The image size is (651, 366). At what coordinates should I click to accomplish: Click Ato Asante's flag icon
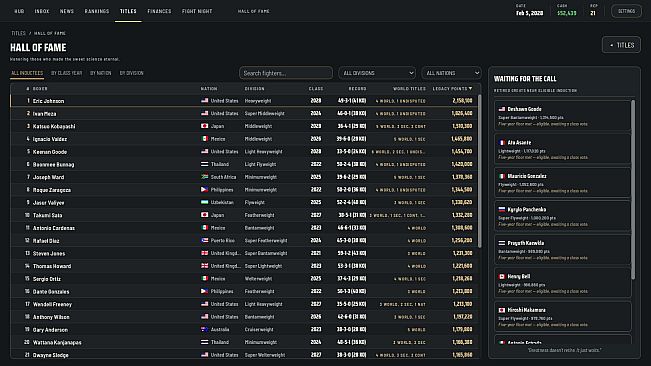pyautogui.click(x=502, y=142)
